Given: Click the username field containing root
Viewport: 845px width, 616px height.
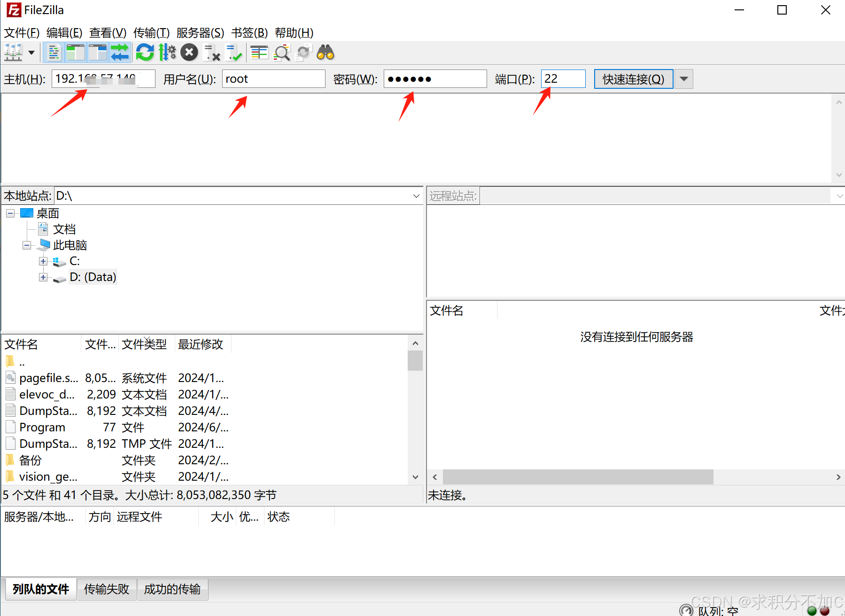Looking at the screenshot, I should (x=273, y=79).
